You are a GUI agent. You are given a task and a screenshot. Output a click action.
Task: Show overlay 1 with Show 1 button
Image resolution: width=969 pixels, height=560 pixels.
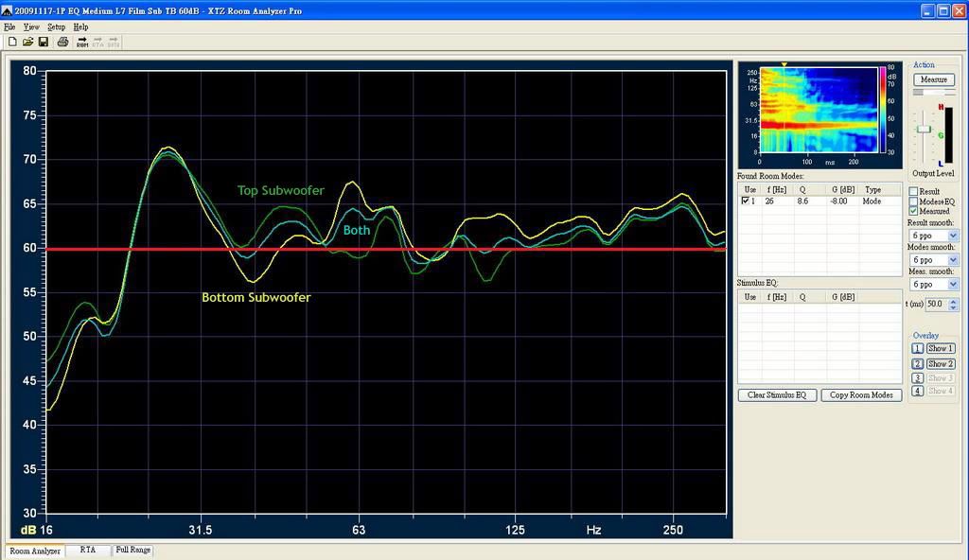click(941, 349)
